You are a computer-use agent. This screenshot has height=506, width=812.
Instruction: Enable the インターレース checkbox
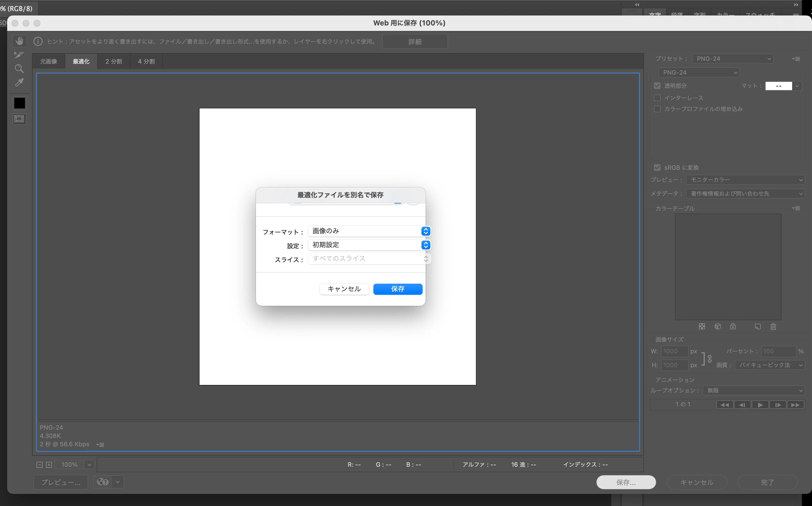pos(657,98)
